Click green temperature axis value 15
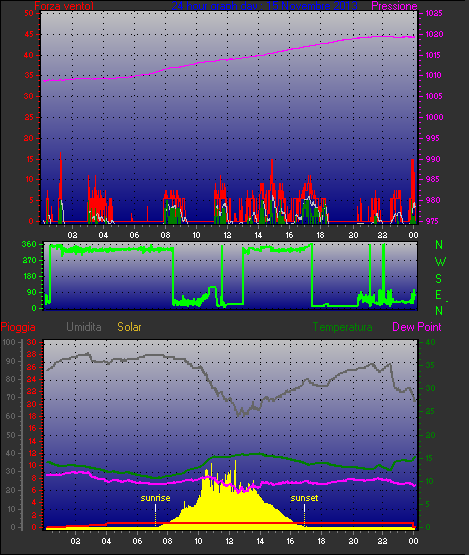 point(429,458)
